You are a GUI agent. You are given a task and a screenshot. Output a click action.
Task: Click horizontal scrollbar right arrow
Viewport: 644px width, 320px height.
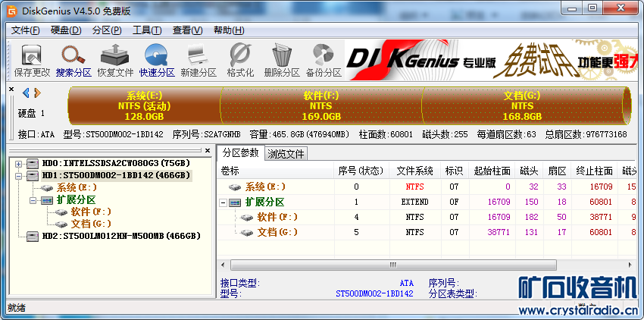[x=630, y=265]
